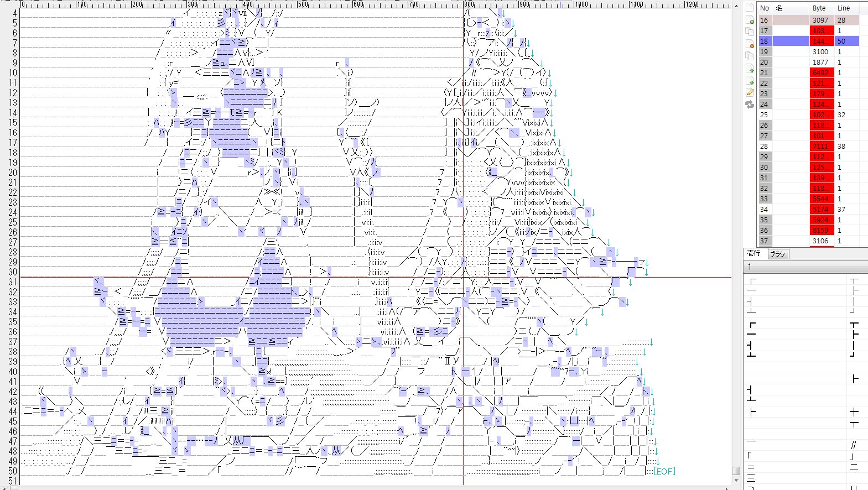Click the blank new page icon
The image size is (868, 490).
pos(750,7)
